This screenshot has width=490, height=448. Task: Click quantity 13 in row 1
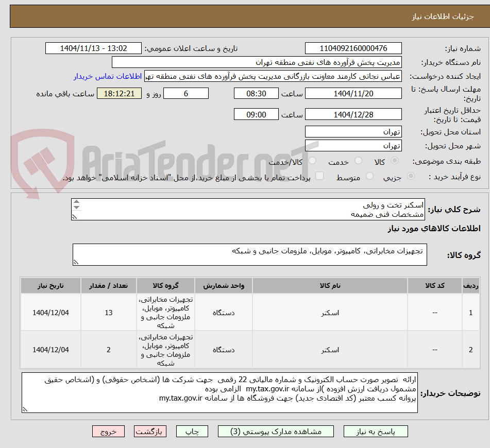click(x=108, y=313)
